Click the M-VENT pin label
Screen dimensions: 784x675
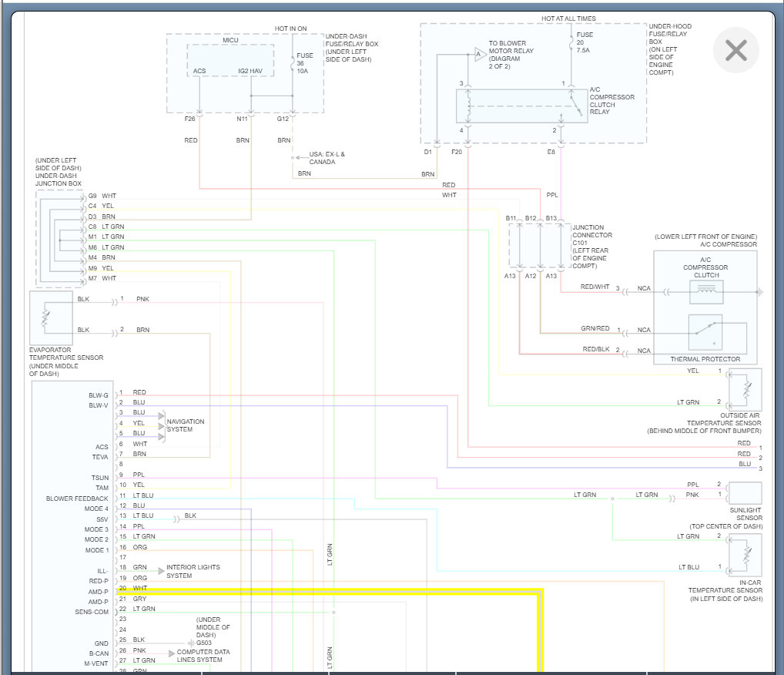point(96,663)
